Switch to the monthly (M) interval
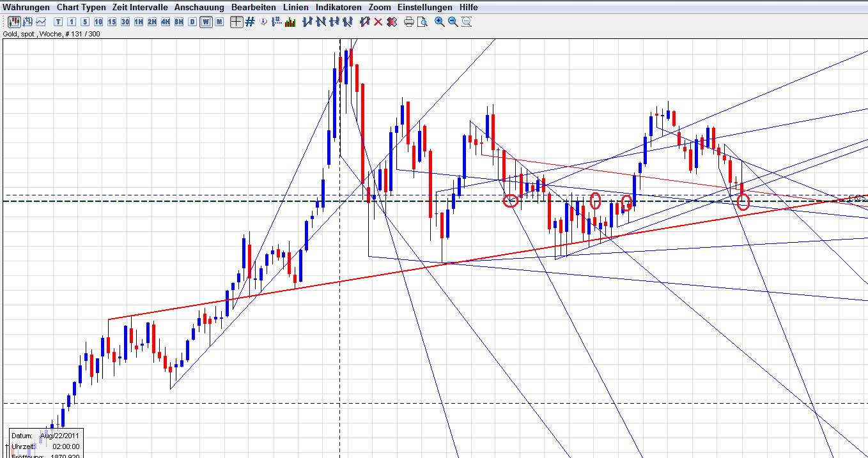868x458 pixels. pyautogui.click(x=219, y=21)
